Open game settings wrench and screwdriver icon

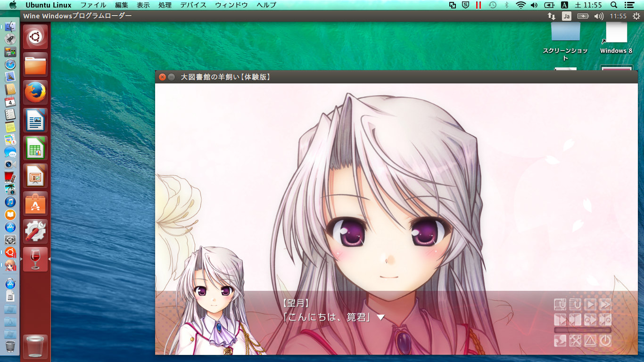[x=575, y=341]
